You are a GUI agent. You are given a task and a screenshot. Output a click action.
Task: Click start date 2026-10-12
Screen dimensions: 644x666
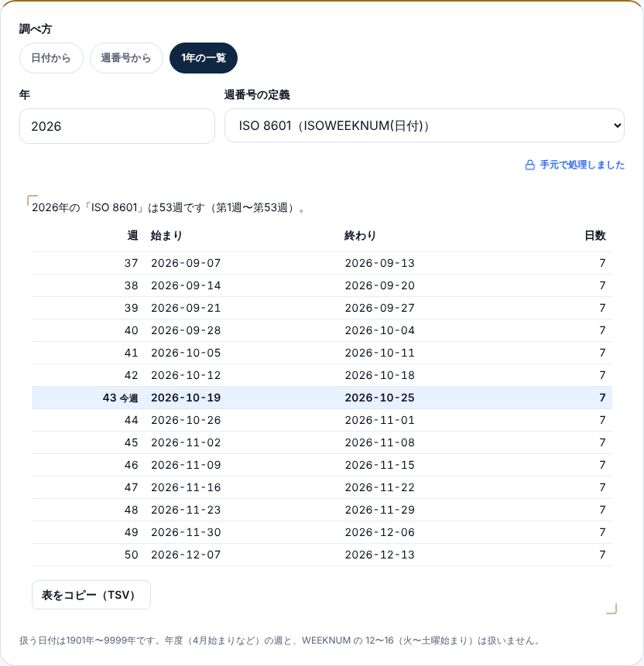tap(186, 375)
